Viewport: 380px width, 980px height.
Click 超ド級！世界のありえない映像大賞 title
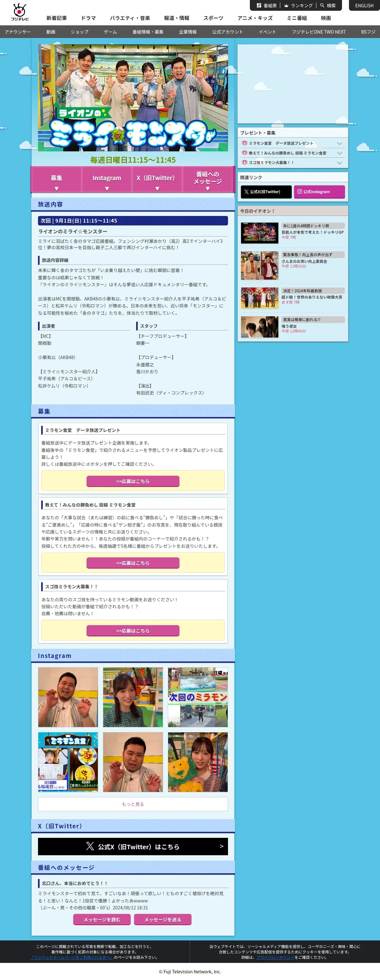[312, 297]
